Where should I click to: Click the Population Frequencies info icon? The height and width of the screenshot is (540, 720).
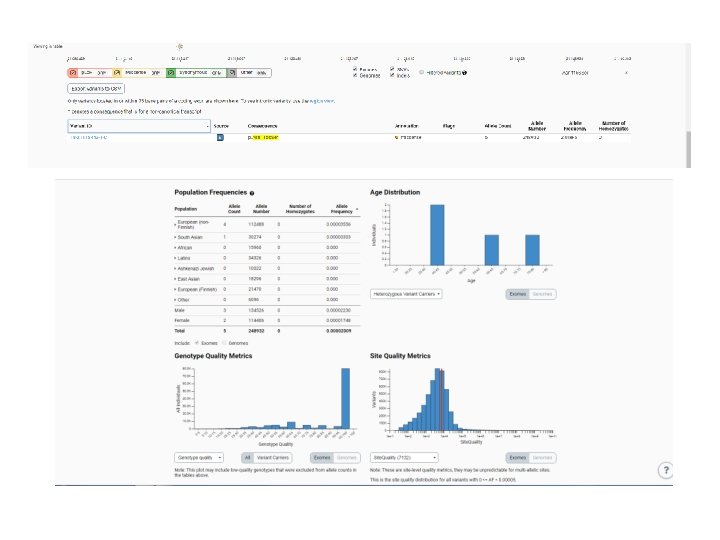[252, 193]
